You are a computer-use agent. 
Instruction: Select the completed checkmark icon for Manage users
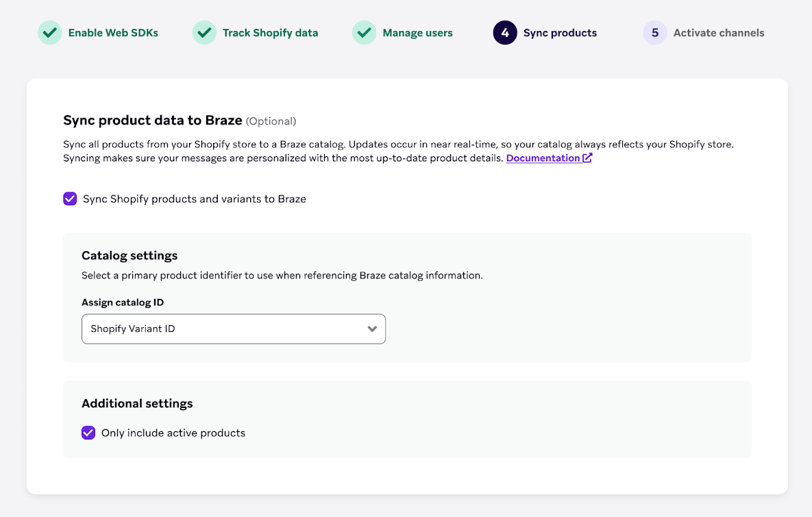(x=364, y=32)
